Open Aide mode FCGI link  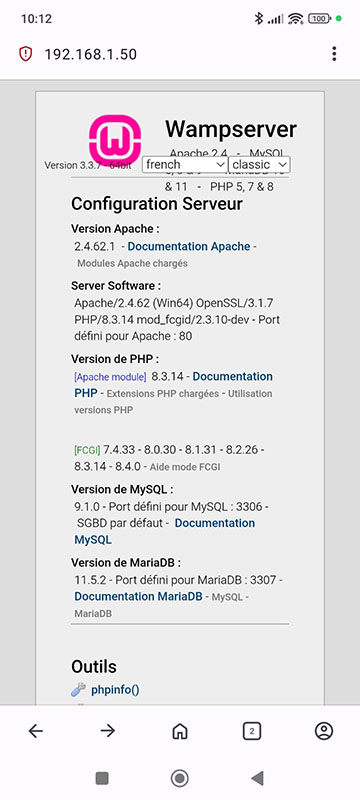click(185, 467)
